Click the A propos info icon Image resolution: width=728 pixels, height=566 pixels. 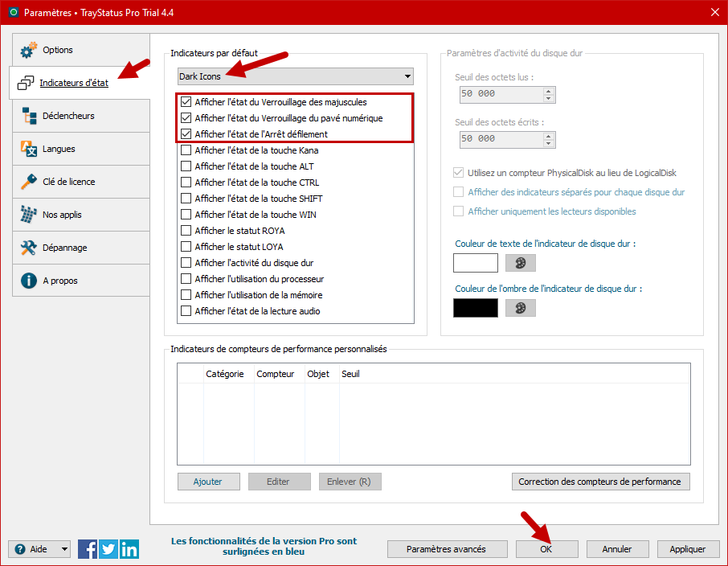click(28, 281)
